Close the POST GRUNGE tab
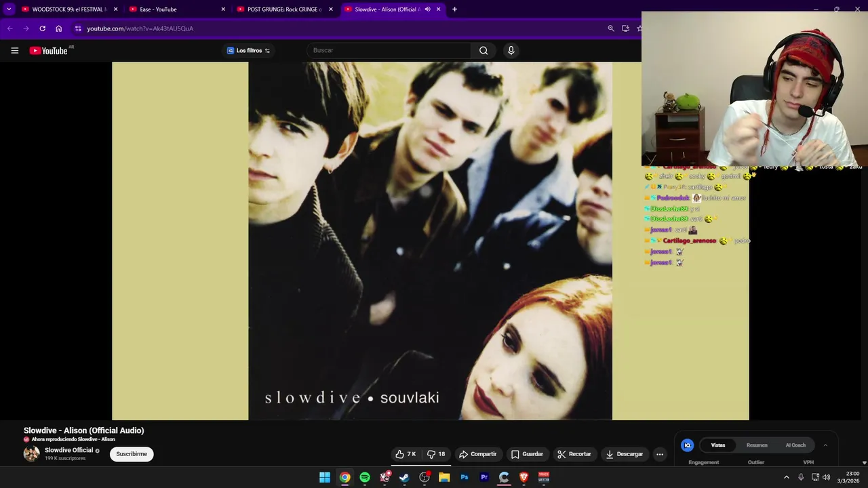868x488 pixels. [x=331, y=9]
